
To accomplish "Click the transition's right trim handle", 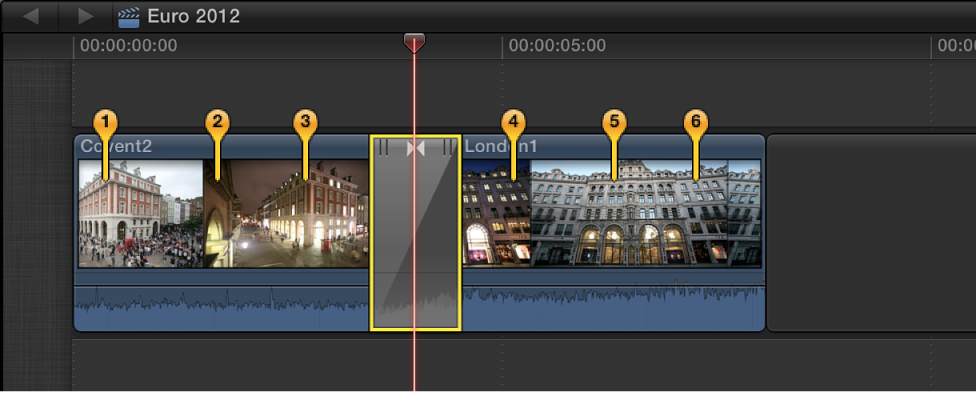I will click(x=448, y=147).
